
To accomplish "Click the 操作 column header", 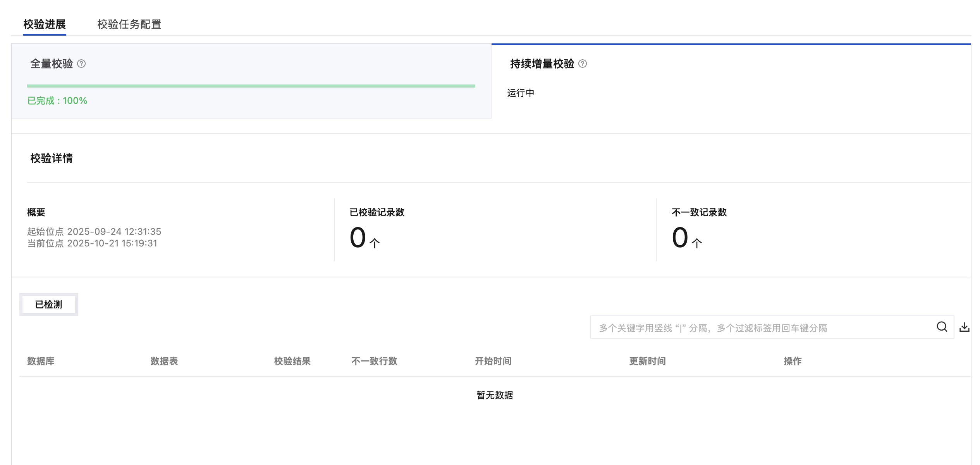I will pos(793,361).
